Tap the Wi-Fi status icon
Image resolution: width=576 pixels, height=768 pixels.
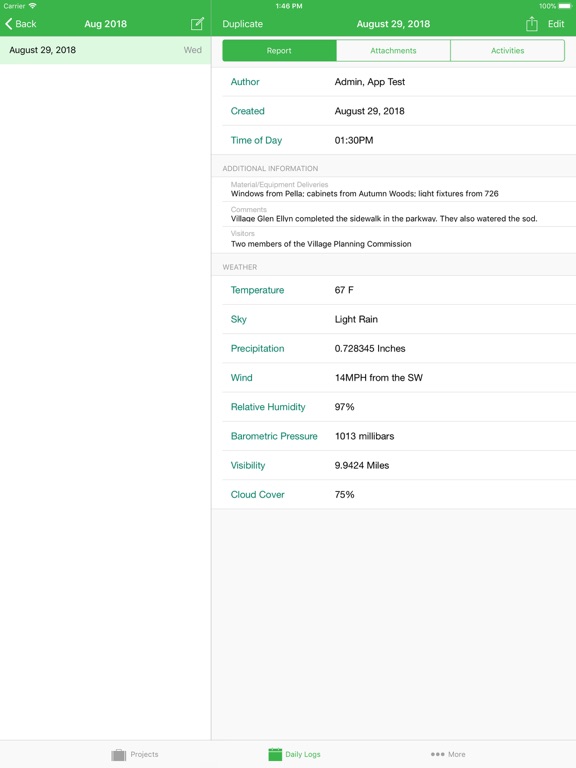[x=32, y=6]
